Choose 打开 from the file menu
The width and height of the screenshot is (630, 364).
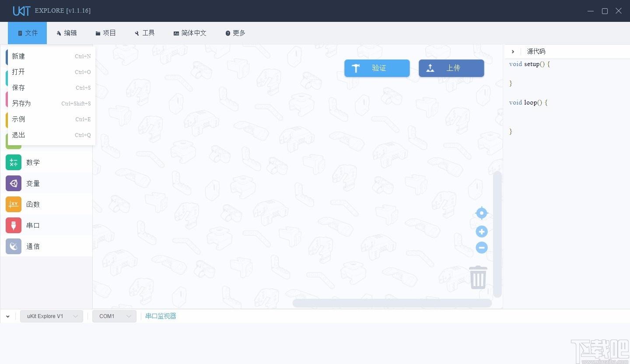(52, 72)
